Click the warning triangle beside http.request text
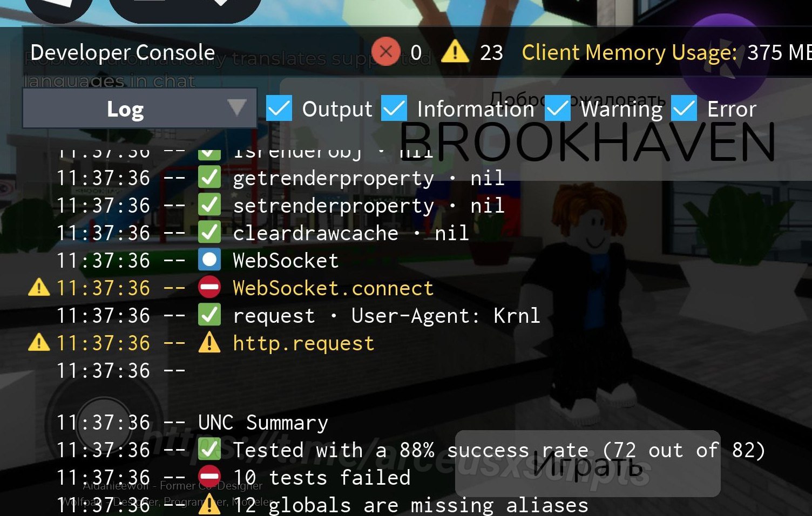812x516 pixels. (209, 343)
